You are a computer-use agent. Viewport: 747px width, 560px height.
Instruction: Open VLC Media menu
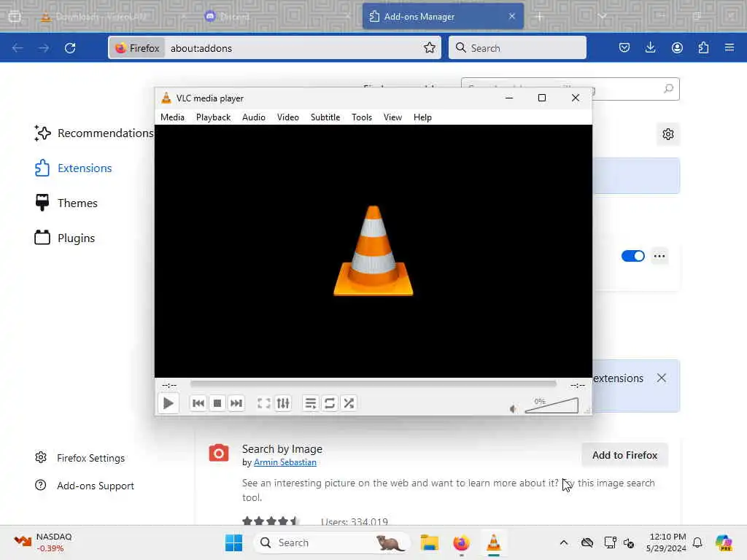[x=172, y=117]
